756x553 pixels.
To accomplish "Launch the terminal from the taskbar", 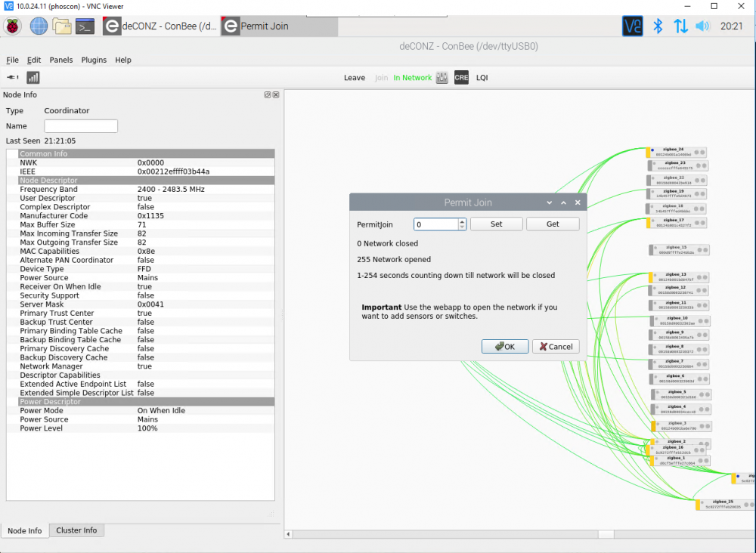I will (x=85, y=26).
